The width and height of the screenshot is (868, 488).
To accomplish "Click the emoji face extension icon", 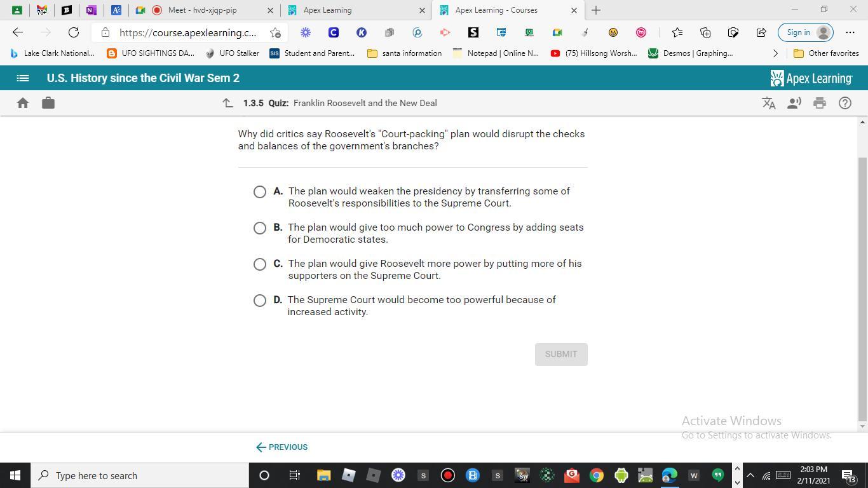I will pos(613,32).
